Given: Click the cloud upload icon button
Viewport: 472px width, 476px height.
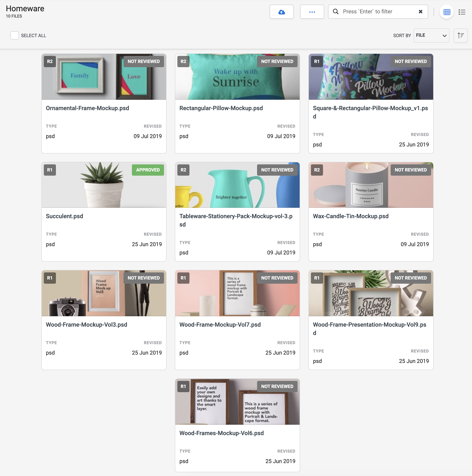Looking at the screenshot, I should click(281, 12).
